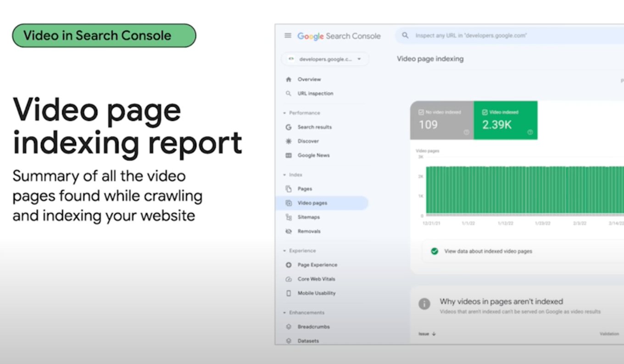Image resolution: width=624 pixels, height=364 pixels.
Task: Open the developers.google.com property dropdown
Action: (x=325, y=59)
